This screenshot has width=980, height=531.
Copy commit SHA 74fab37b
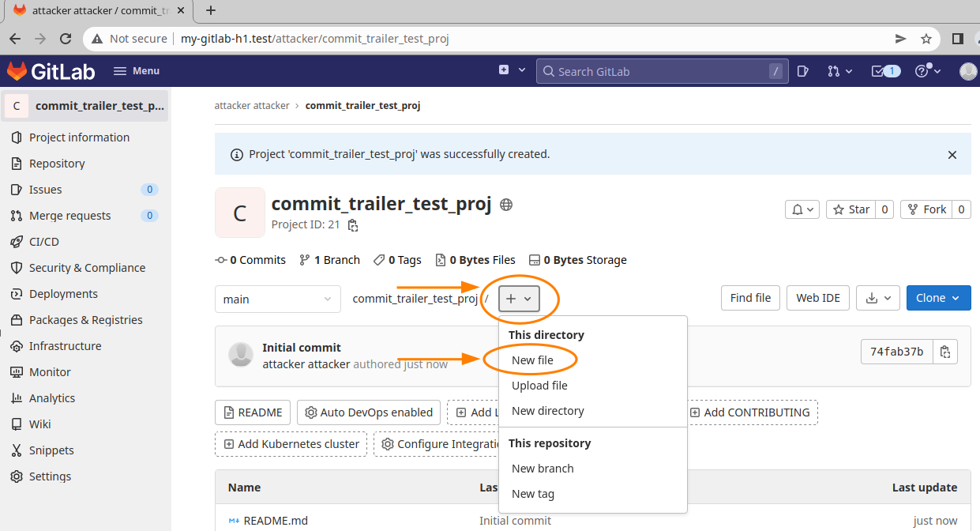[x=945, y=352]
